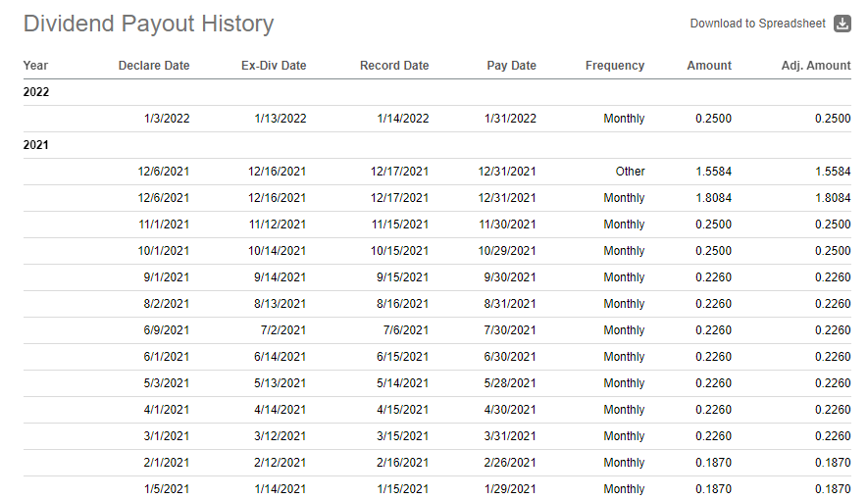Select the Pay Date column header
This screenshot has height=500, width=868.
(512, 66)
